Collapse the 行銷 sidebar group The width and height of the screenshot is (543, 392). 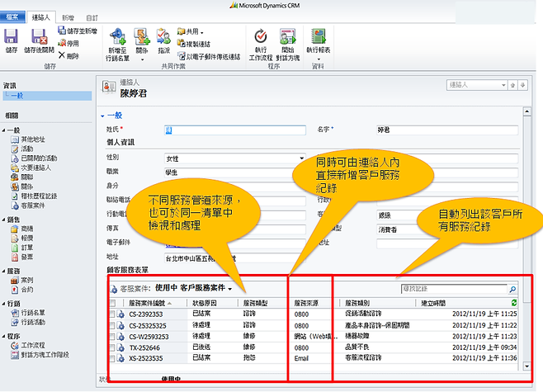coord(3,304)
